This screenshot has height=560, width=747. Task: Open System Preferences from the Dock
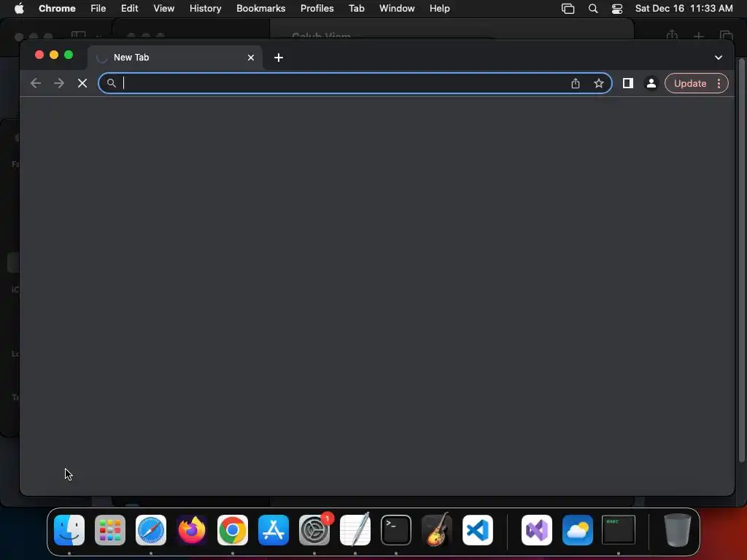coord(314,530)
